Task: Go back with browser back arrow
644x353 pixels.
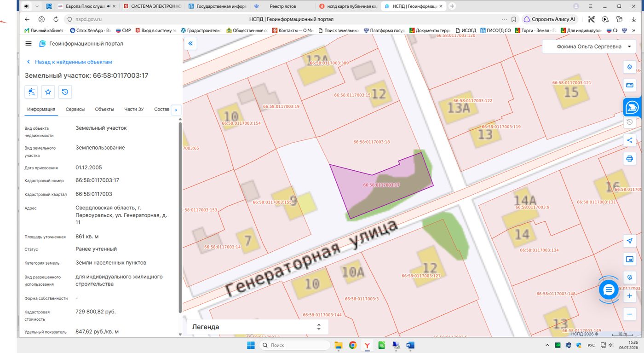Action: [27, 19]
